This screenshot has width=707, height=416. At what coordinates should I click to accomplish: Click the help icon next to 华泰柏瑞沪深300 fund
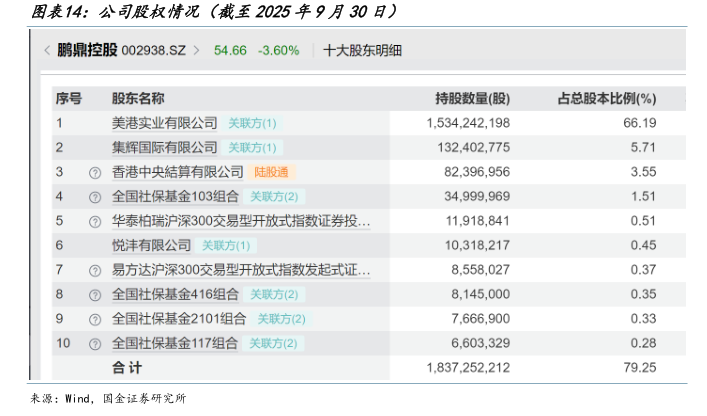point(95,221)
